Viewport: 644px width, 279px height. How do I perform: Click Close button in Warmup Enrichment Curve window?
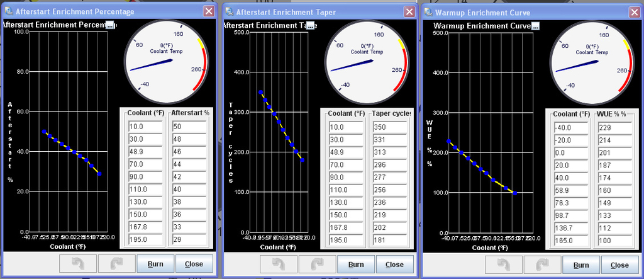pyautogui.click(x=619, y=265)
